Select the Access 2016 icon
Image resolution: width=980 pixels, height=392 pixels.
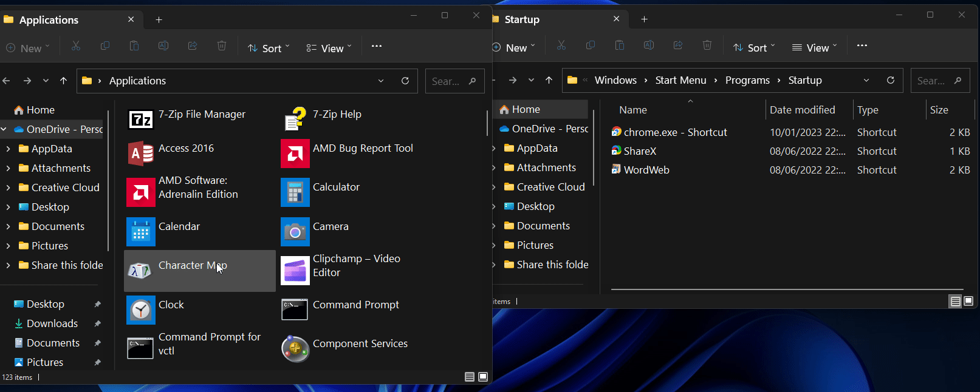[141, 154]
